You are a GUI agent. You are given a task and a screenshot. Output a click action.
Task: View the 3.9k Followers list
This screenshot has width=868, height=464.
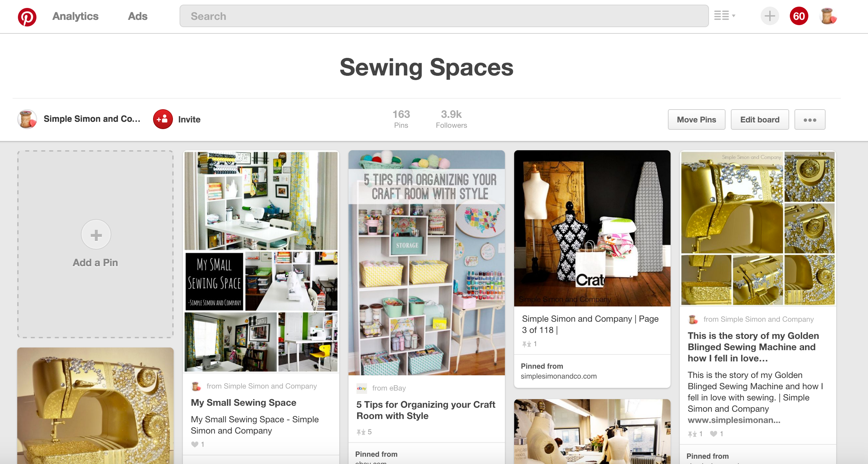point(451,119)
